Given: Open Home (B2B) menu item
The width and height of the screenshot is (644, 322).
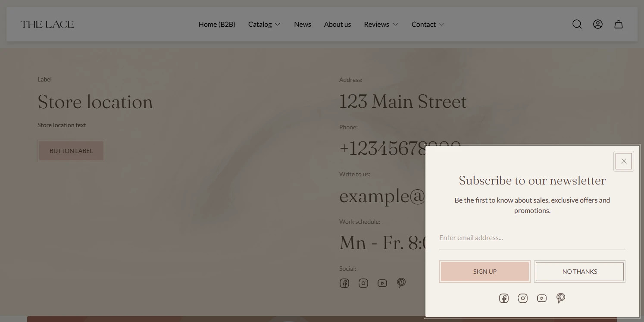Looking at the screenshot, I should coord(217,24).
